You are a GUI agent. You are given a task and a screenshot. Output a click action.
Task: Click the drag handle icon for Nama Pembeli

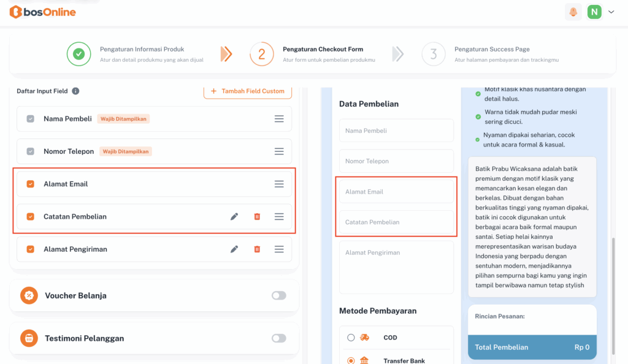(x=279, y=119)
